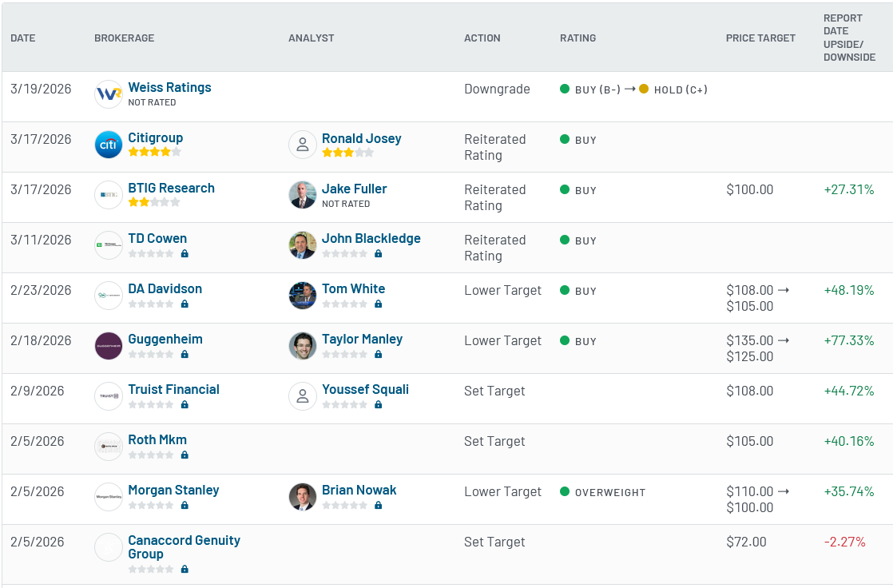Click the TD Cowen logo icon

(x=108, y=245)
